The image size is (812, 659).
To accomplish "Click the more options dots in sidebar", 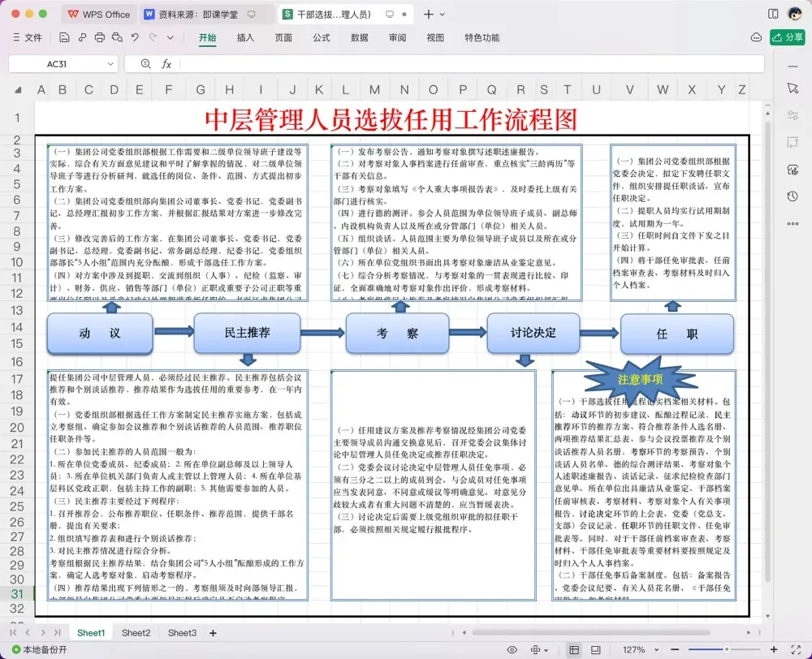I will pos(793,224).
